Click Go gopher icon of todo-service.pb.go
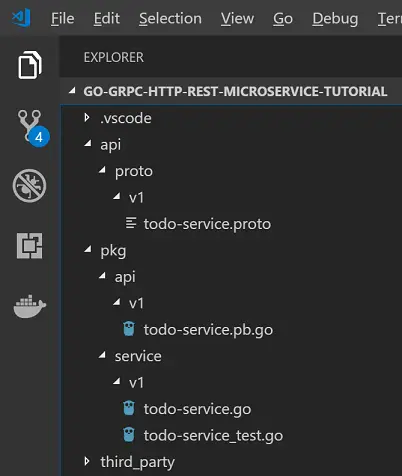402x476 pixels. pyautogui.click(x=129, y=329)
